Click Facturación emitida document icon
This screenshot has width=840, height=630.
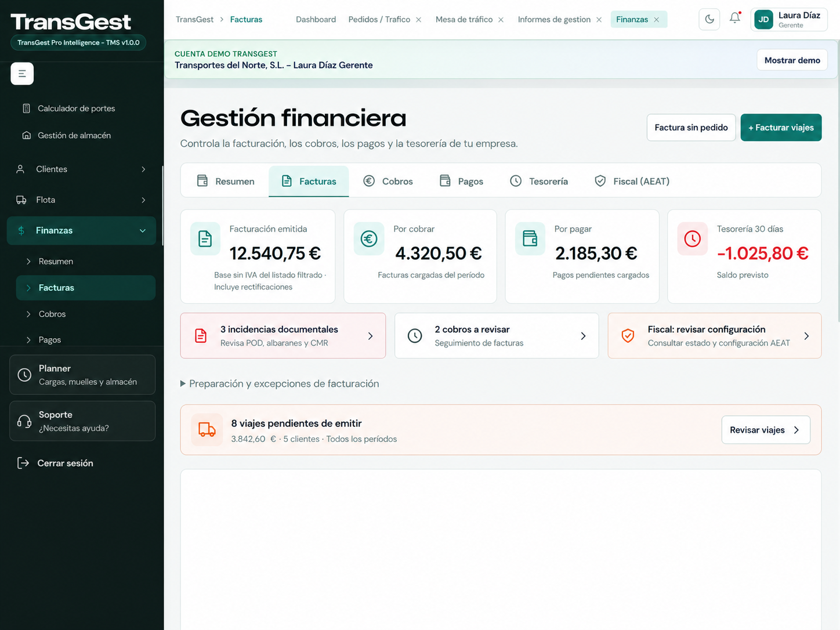point(205,238)
